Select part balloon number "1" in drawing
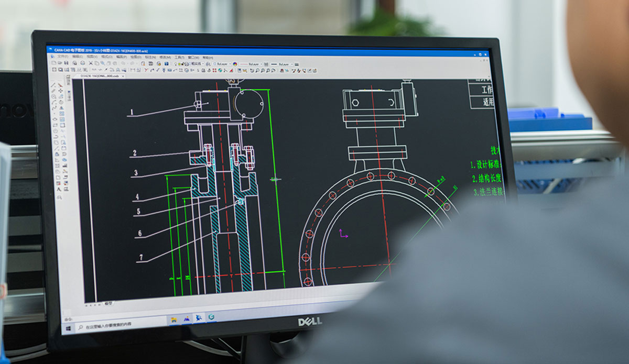 (132, 112)
